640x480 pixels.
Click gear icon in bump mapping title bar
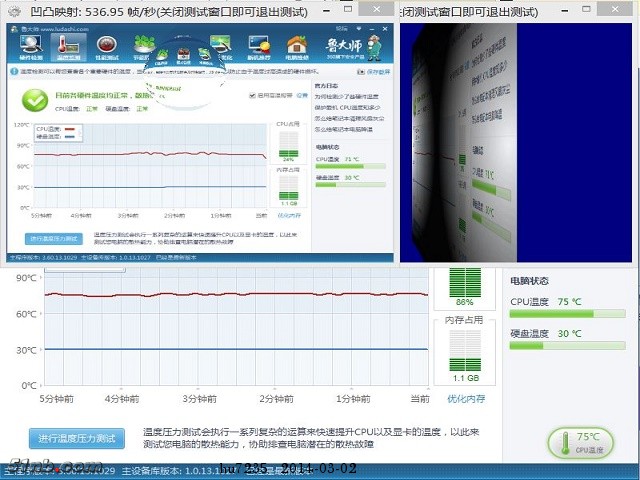(15, 11)
